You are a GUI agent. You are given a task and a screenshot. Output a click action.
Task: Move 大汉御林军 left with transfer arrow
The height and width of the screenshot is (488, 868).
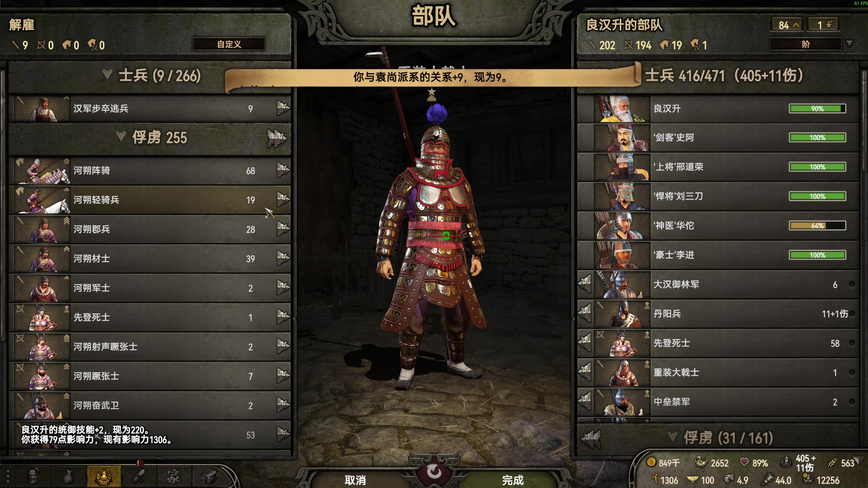[x=585, y=284]
